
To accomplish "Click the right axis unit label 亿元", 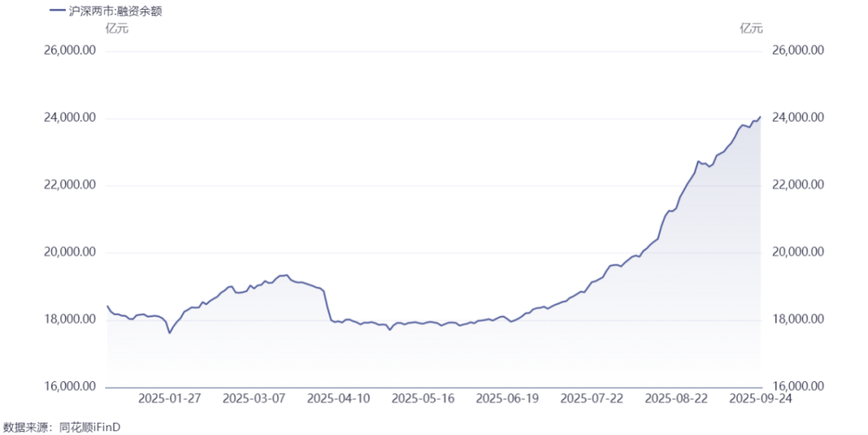I will pyautogui.click(x=751, y=28).
